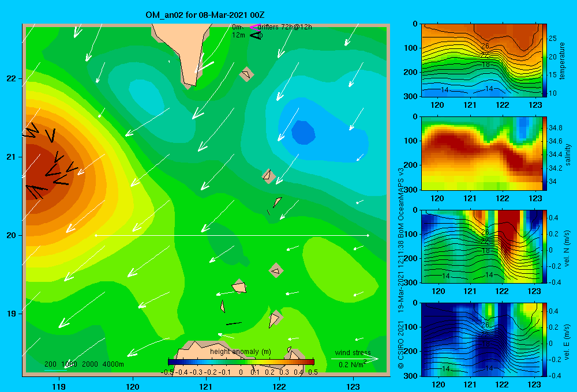Click the '4000m' bathymetry depth label
Screen dimensions: 577x392
coord(113,364)
